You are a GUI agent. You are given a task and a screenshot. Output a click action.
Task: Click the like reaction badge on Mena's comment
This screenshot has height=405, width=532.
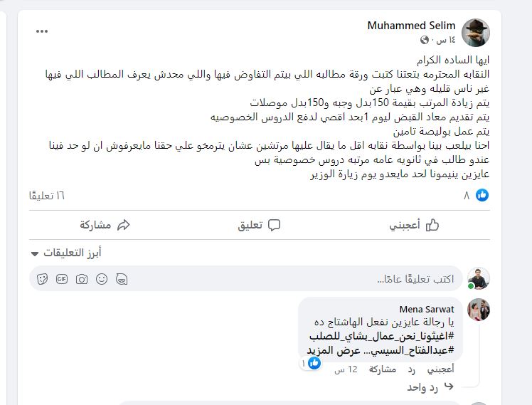(x=314, y=363)
